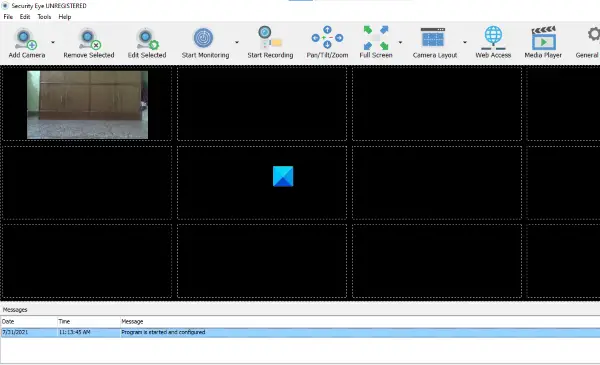This screenshot has height=365, width=600.
Task: Open Web Access settings
Action: click(493, 42)
